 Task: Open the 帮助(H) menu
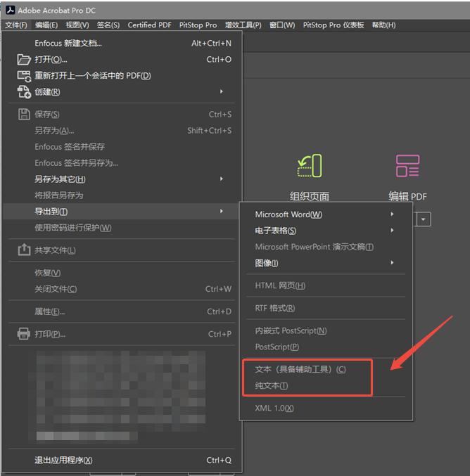(383, 25)
